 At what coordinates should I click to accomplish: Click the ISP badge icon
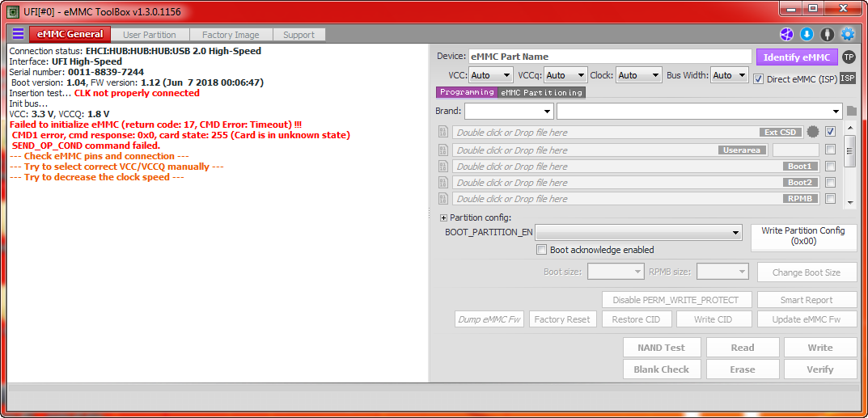click(x=848, y=78)
